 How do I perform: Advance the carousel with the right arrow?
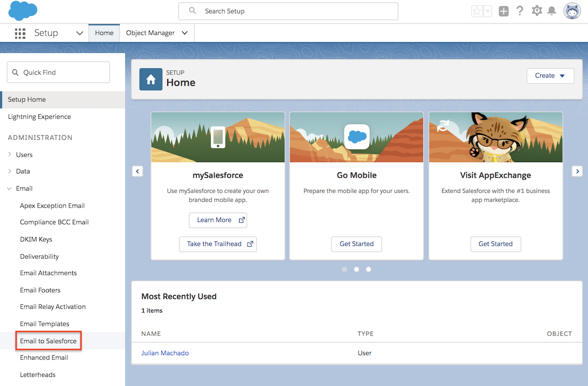pos(577,171)
